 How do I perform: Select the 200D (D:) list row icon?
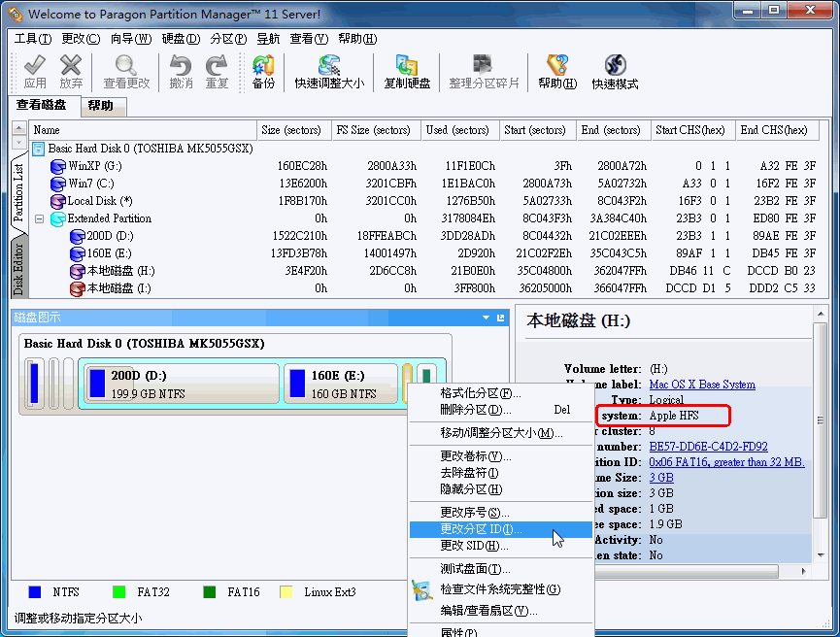tap(77, 236)
